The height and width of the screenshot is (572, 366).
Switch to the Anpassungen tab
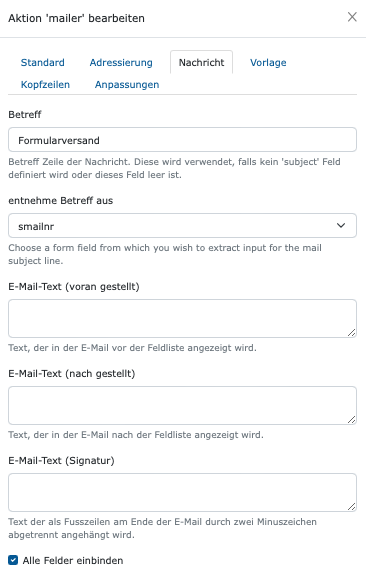pos(127,84)
